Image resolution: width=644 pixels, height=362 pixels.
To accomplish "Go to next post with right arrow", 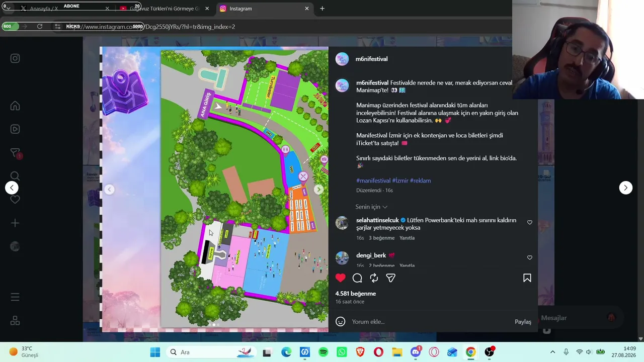I will (625, 188).
